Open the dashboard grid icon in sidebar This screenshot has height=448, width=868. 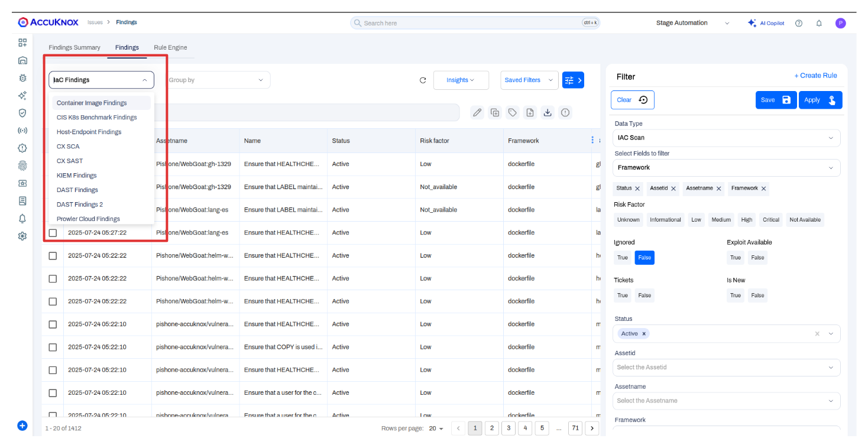click(22, 43)
